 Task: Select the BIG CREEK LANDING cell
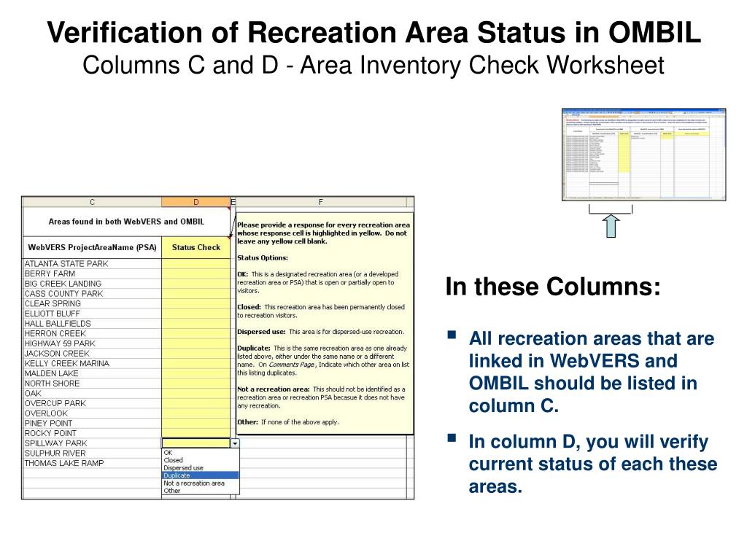92,284
